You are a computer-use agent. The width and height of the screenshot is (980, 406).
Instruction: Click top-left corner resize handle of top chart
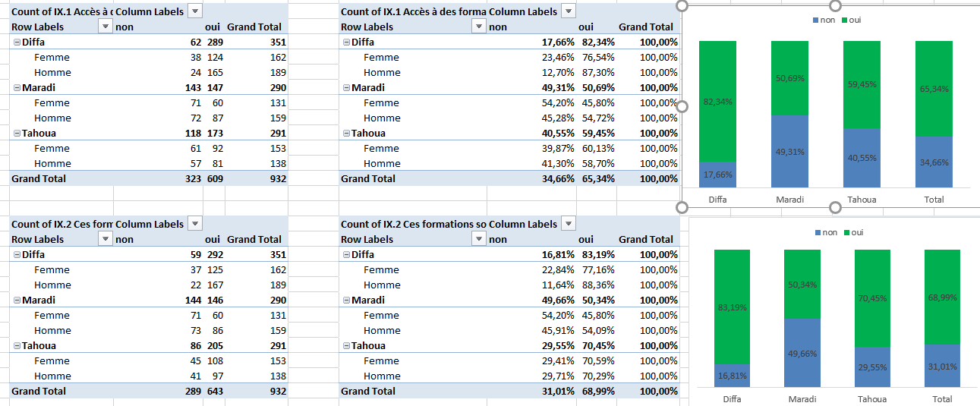coord(682,5)
